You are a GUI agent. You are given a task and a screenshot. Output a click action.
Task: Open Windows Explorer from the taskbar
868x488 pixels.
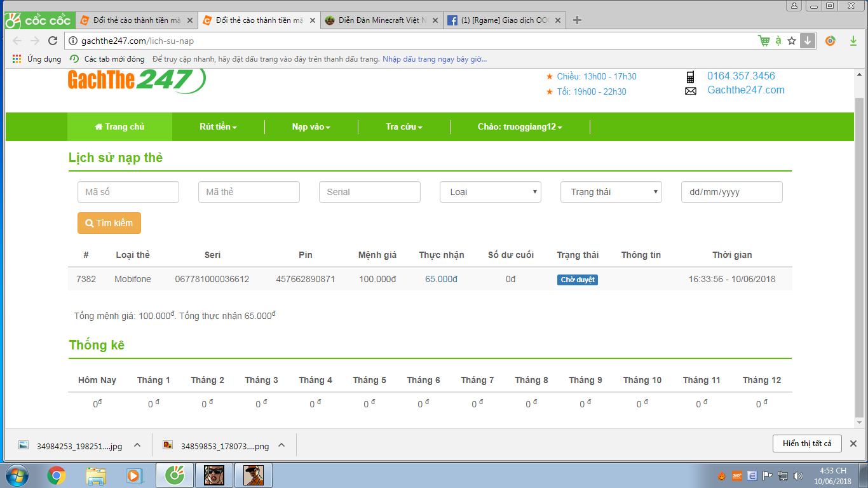pos(96,475)
